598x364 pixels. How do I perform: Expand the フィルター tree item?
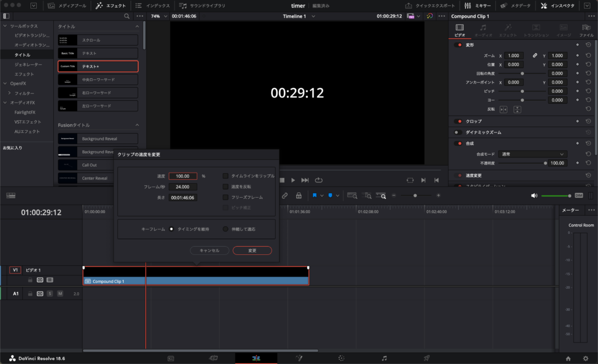9,93
